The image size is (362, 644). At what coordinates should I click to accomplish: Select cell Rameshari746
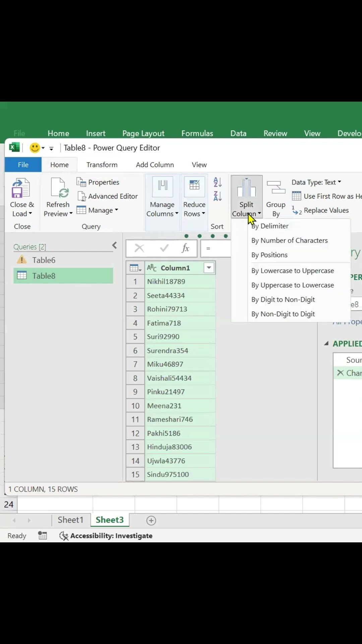pyautogui.click(x=180, y=419)
